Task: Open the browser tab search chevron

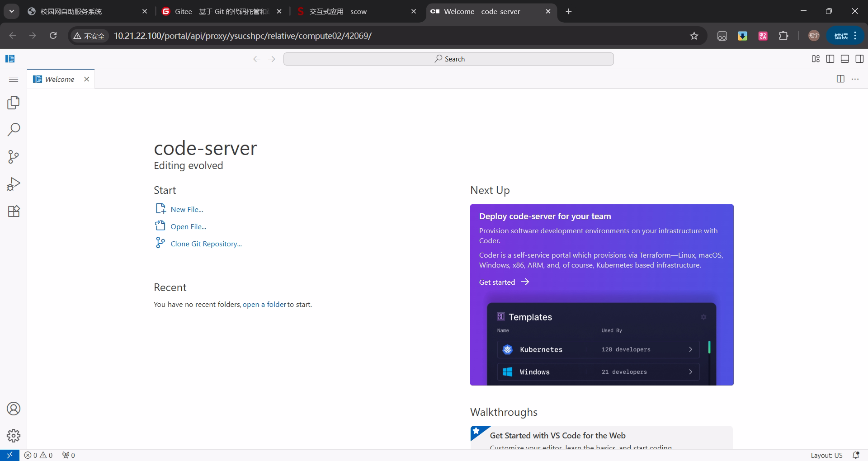Action: point(11,11)
